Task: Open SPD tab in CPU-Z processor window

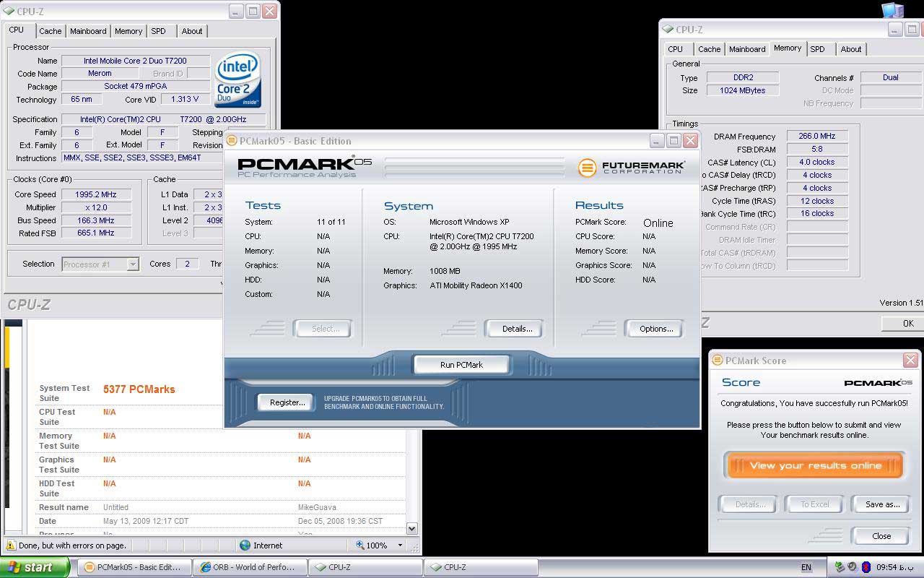Action: pos(158,31)
